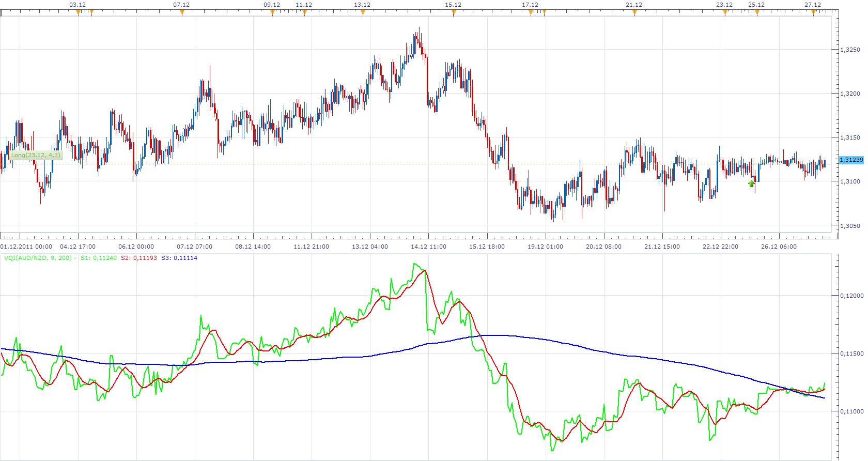
Task: Click the orange triangle below 09.12
Action: [x=272, y=12]
